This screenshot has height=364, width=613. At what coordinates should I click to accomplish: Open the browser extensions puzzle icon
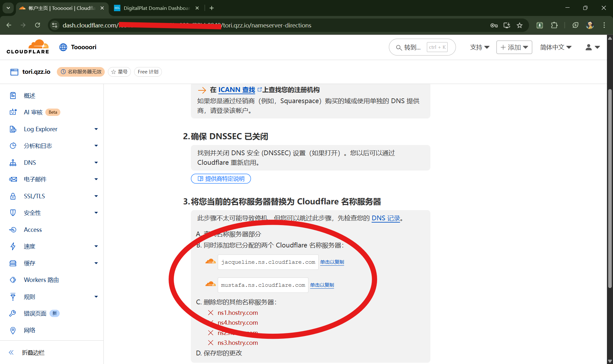coord(554,25)
